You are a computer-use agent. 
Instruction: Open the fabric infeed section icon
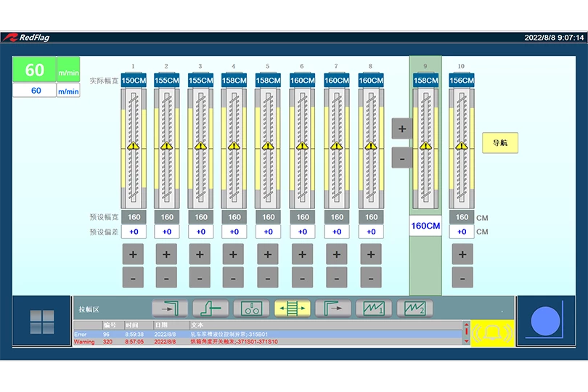tap(169, 309)
